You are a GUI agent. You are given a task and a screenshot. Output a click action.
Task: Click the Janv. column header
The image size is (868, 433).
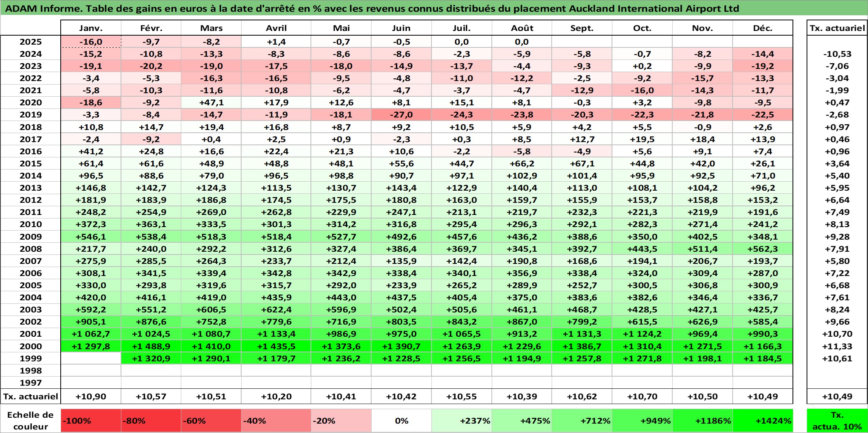pos(91,28)
